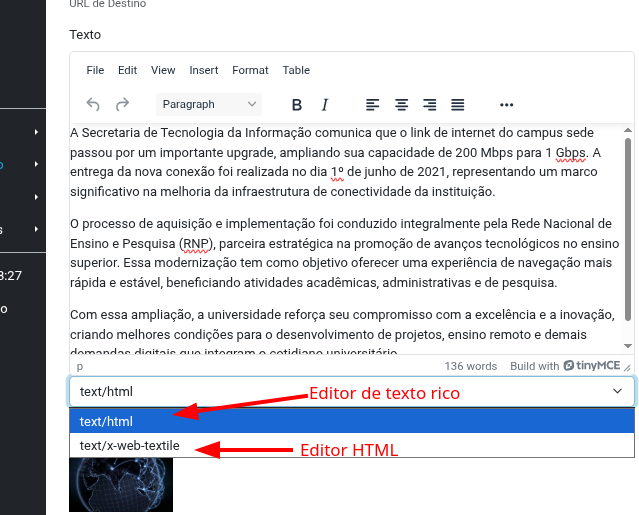Click the editor vertical scrollbar thumb
639x515 pixels.
pos(628,229)
